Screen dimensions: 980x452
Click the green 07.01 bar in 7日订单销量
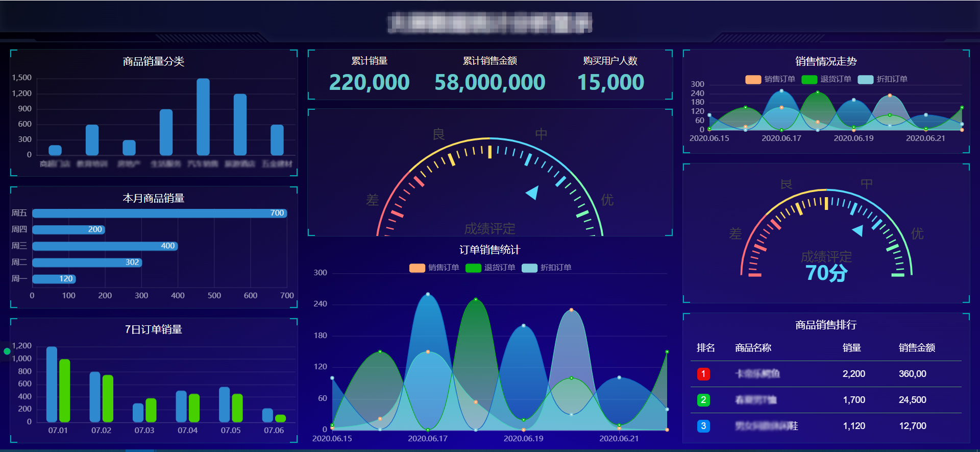65,391
